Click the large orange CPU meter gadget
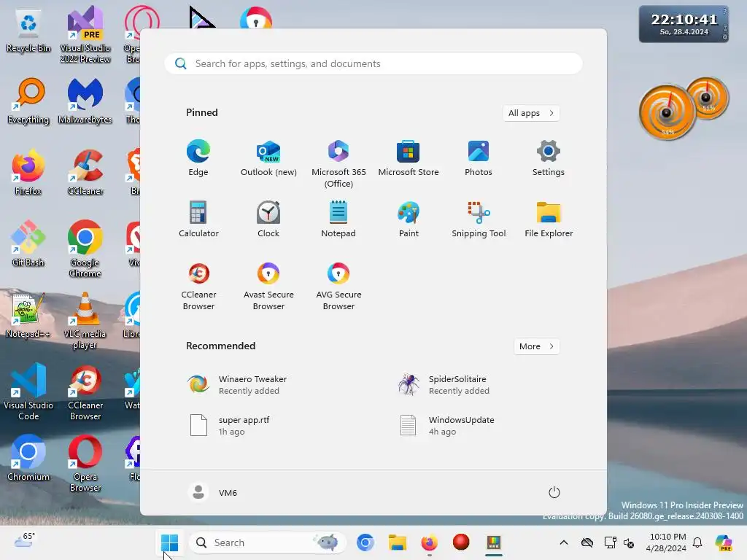Screen dimensions: 747x560 667,113
